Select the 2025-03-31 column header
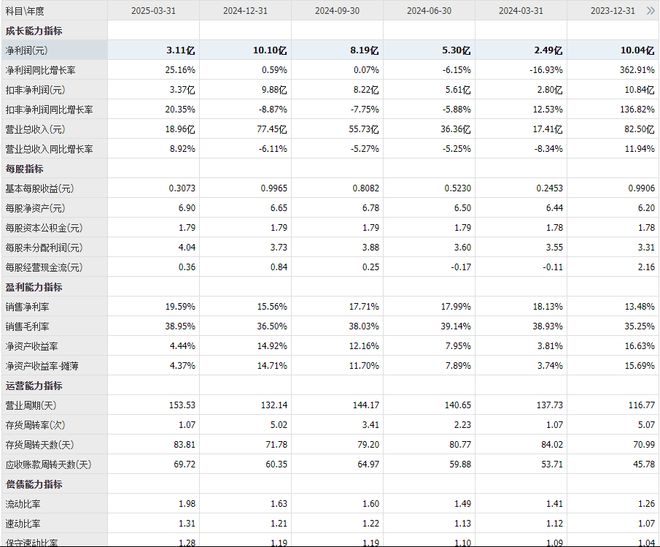The image size is (660, 547). tap(153, 11)
